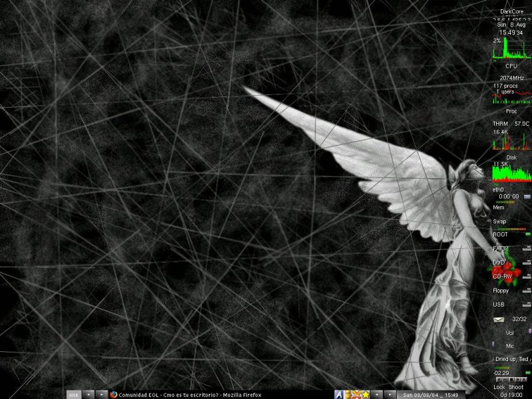Click the CPU usage graph
The height and width of the screenshot is (399, 532).
tap(511, 49)
